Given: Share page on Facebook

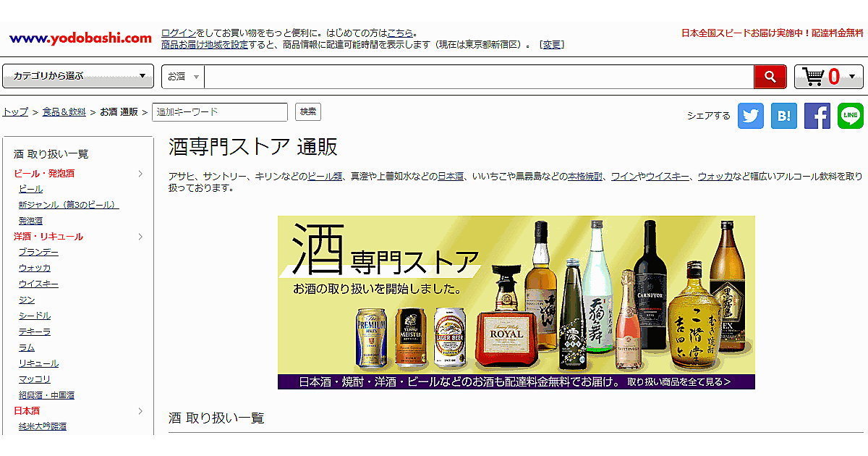Looking at the screenshot, I should [x=817, y=116].
